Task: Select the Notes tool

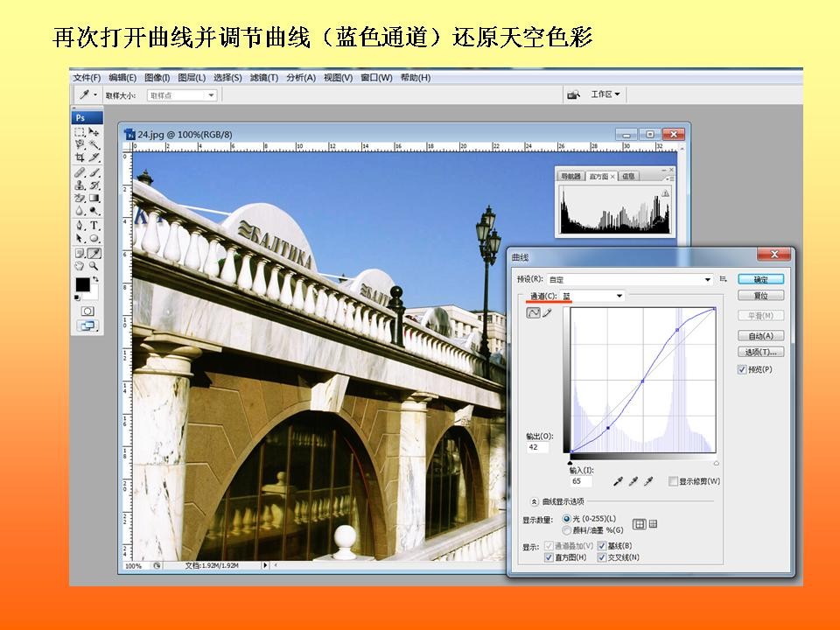Action: (x=80, y=254)
